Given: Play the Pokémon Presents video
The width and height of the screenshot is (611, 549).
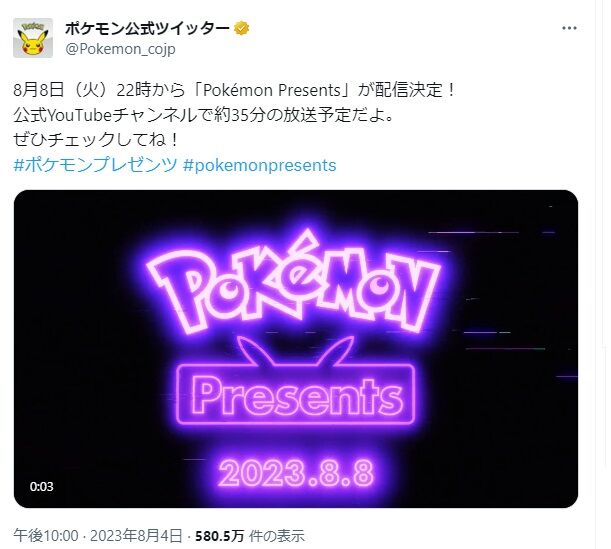Looking at the screenshot, I should (296, 349).
